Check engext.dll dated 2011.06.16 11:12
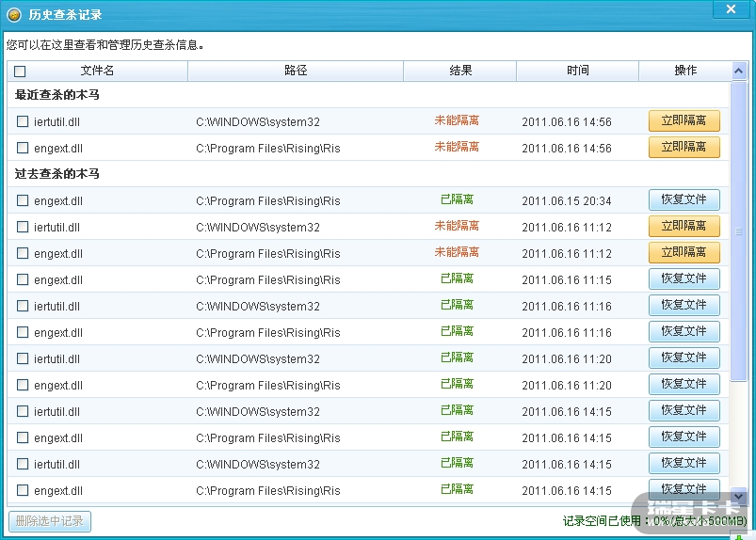This screenshot has width=756, height=540. click(x=23, y=253)
